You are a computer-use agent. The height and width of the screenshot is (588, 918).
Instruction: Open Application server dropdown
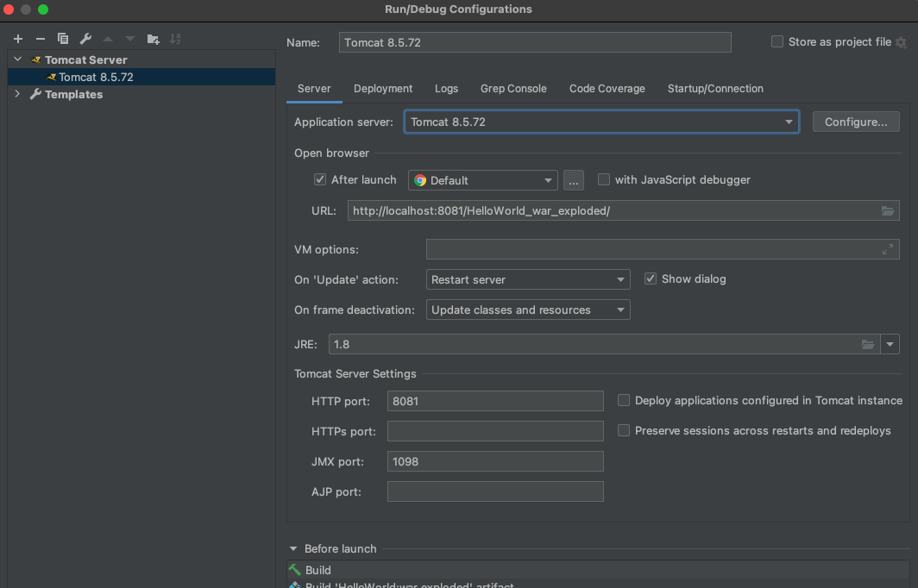[x=601, y=122]
